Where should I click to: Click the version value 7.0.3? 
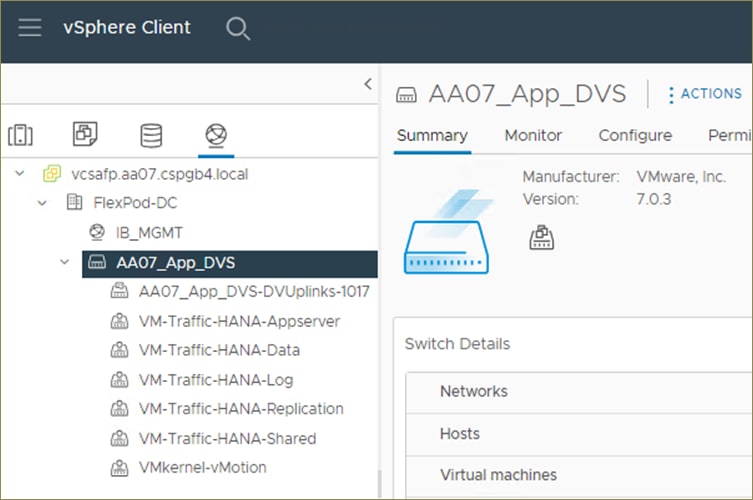[x=654, y=199]
